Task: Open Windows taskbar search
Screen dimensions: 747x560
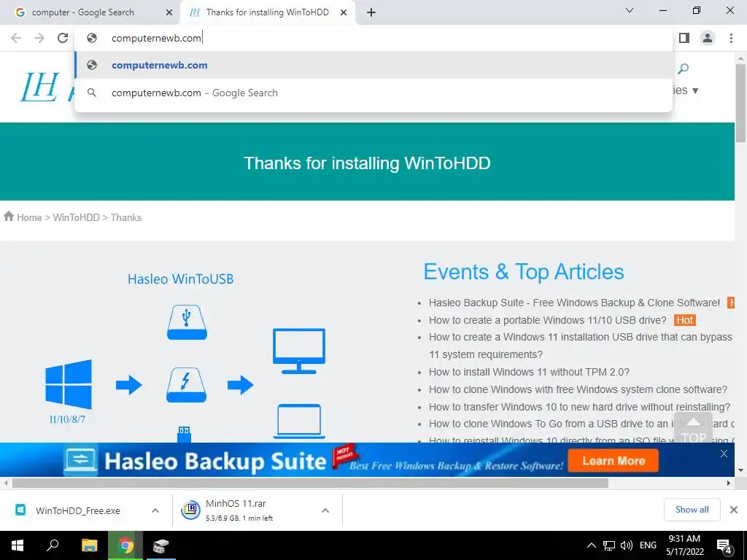Action: pos(53,545)
